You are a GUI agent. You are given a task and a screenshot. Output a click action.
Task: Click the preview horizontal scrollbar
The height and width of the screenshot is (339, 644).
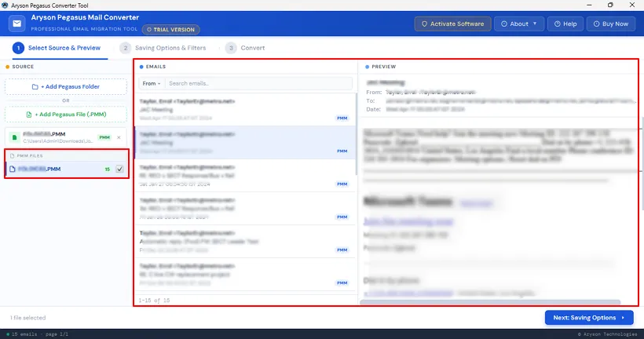pos(490,302)
